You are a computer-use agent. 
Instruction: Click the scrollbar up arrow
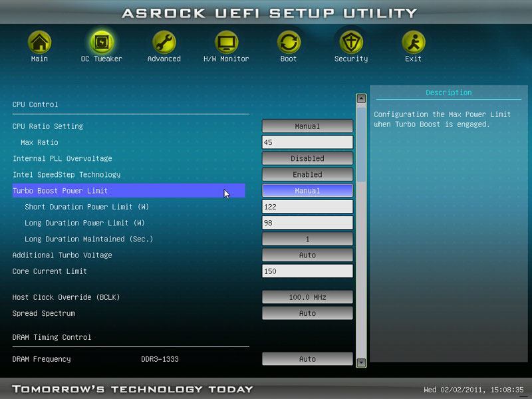coord(361,98)
